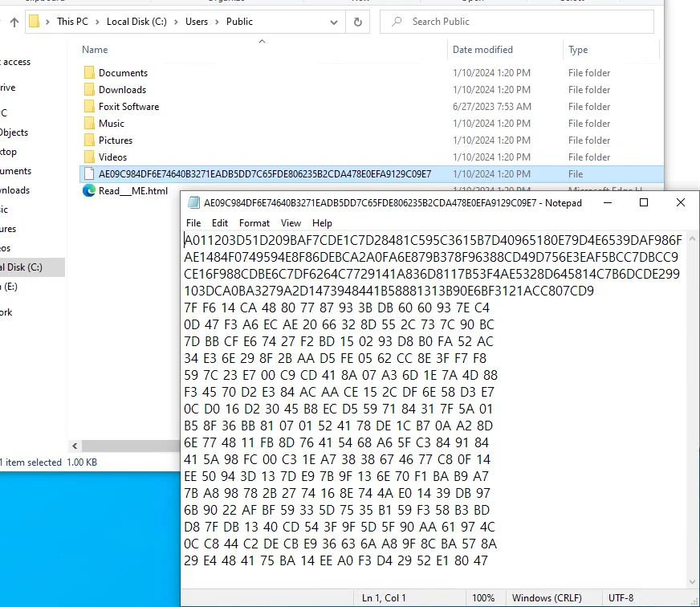Click the Documents folder icon

pyautogui.click(x=89, y=73)
